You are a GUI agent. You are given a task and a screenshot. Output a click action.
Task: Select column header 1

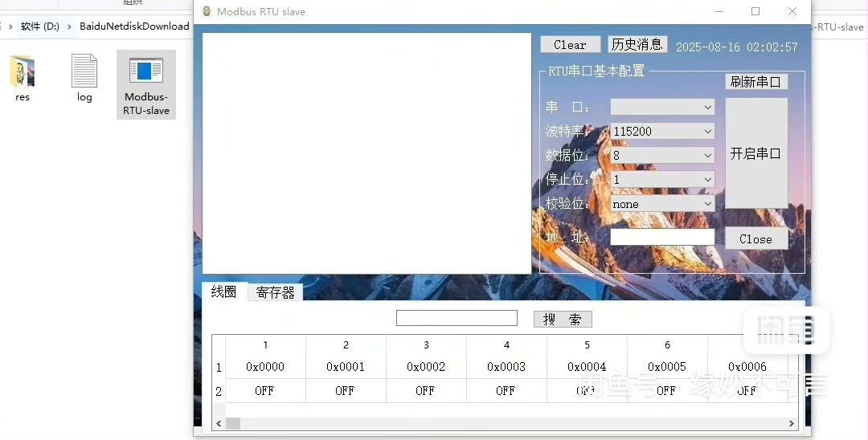266,345
